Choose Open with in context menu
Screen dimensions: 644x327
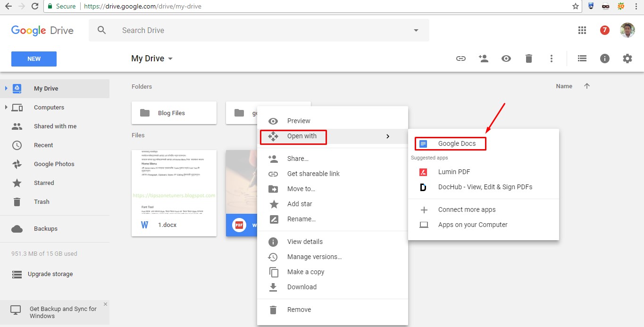(333, 136)
